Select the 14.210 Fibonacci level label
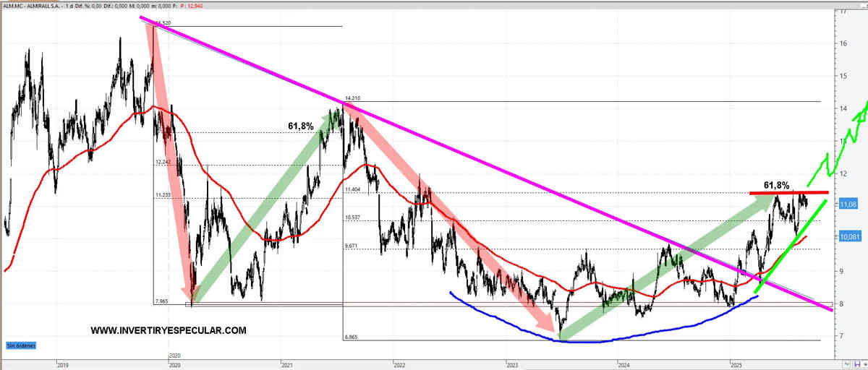This screenshot has width=868, height=370. [x=353, y=98]
